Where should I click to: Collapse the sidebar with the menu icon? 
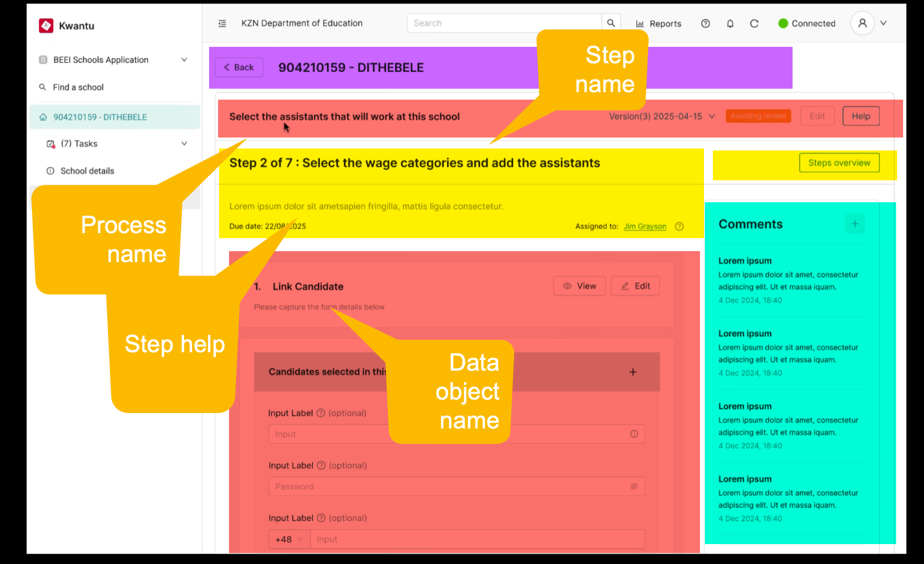coord(222,23)
